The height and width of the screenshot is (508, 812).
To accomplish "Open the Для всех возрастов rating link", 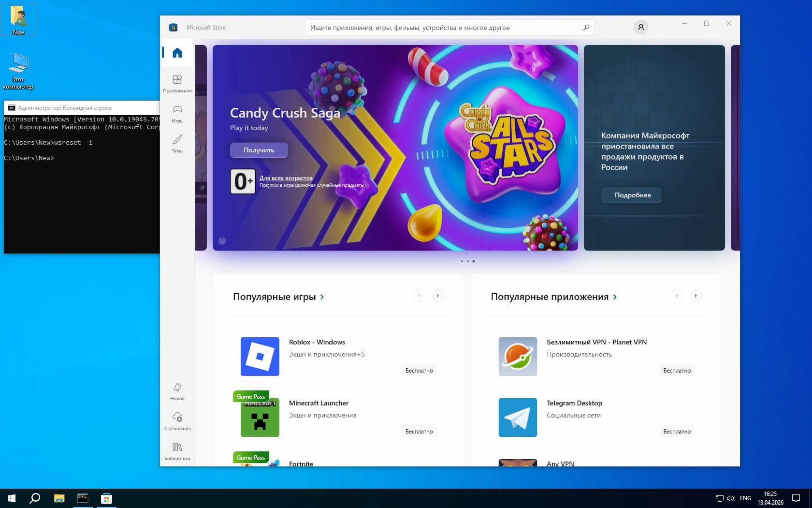I will (286, 178).
